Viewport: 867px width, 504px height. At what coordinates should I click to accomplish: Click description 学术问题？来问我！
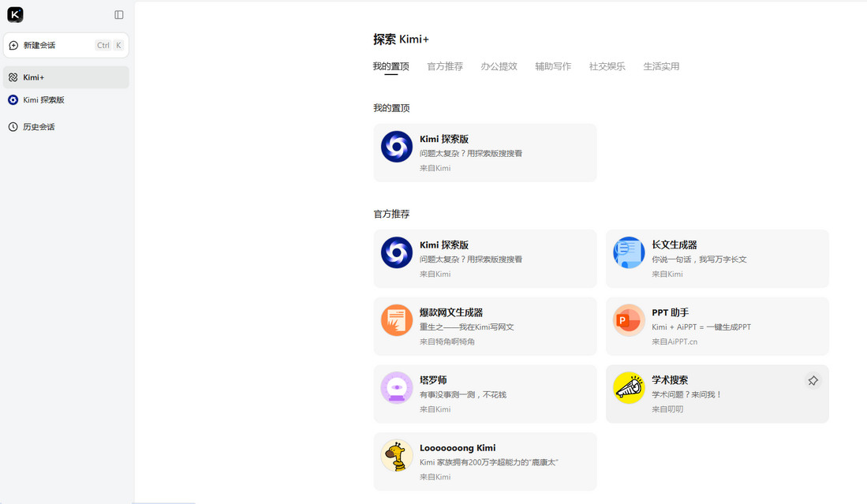pyautogui.click(x=686, y=394)
